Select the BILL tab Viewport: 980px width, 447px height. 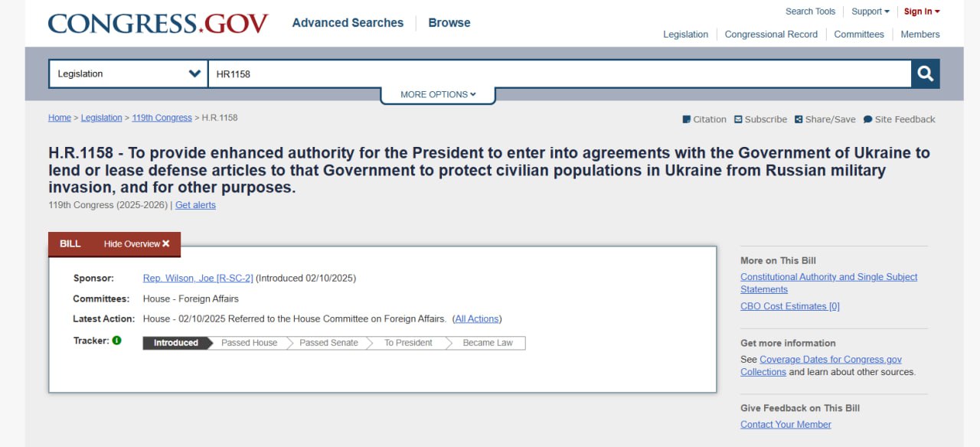(70, 244)
